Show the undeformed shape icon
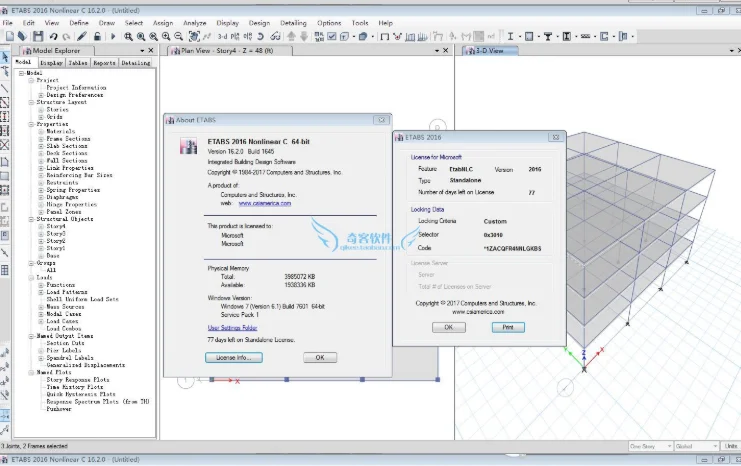The image size is (741, 466). (x=385, y=36)
